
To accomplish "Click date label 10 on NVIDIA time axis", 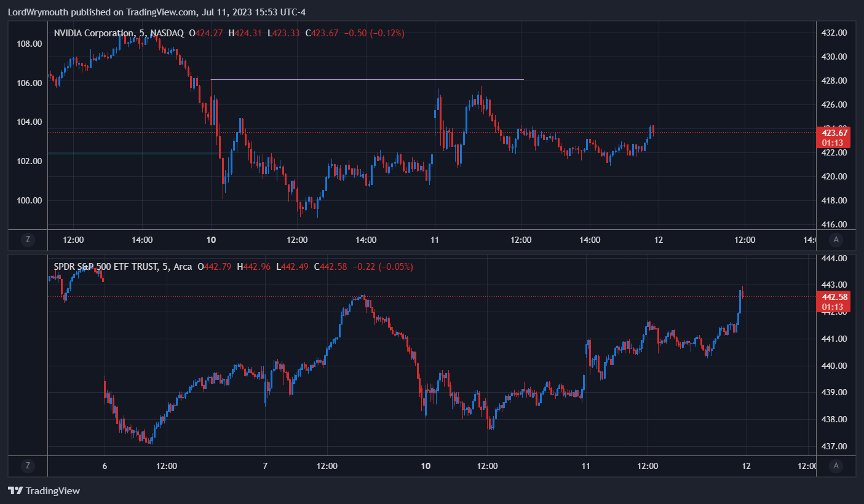I will 212,240.
